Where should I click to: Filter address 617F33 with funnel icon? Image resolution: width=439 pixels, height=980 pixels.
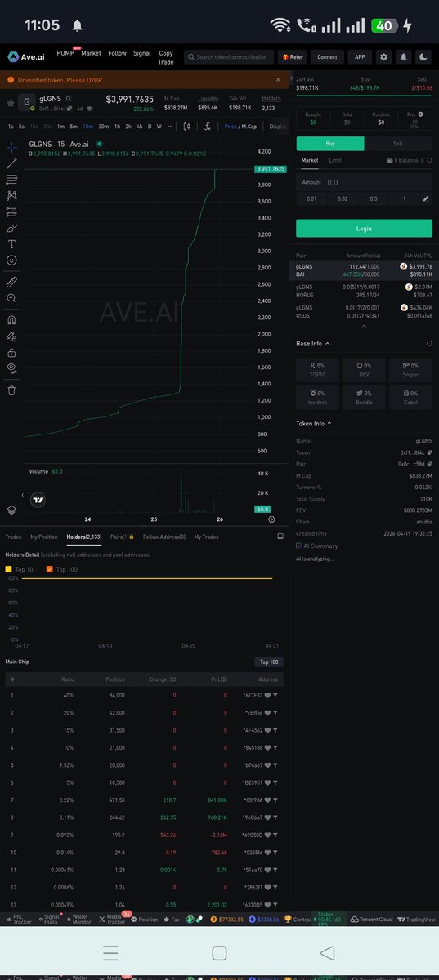pos(275,695)
